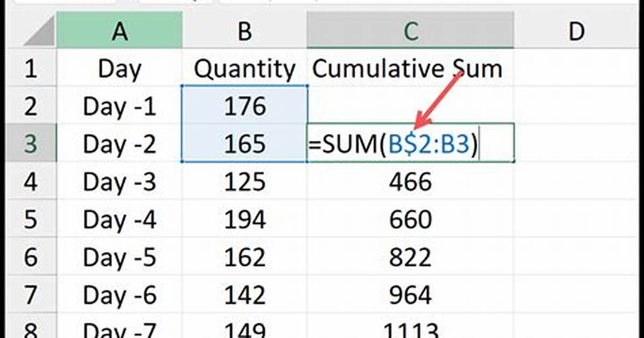Select column A header
644x338 pixels.
click(x=120, y=30)
